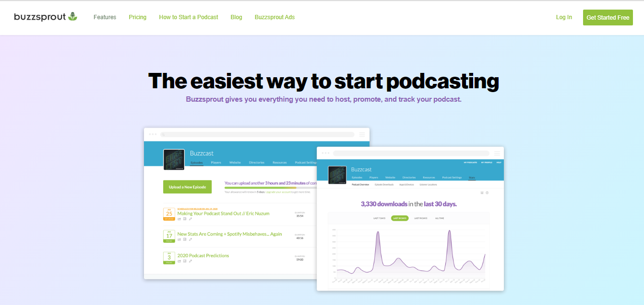Viewport: 644px width, 305px height.
Task: Open the Buzzsprout Ads page
Action: tap(274, 17)
